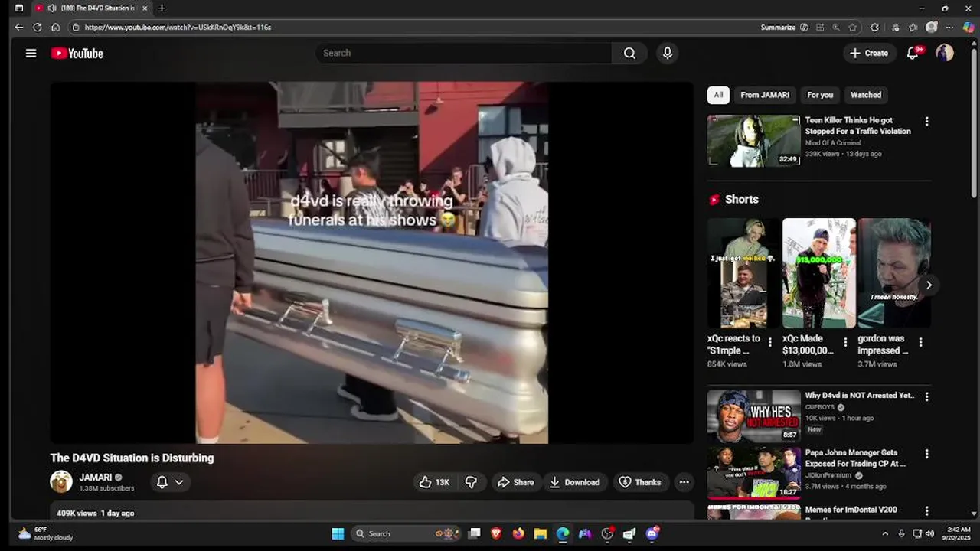Click the Create button
Viewport: 980px width, 551px height.
[x=869, y=53]
